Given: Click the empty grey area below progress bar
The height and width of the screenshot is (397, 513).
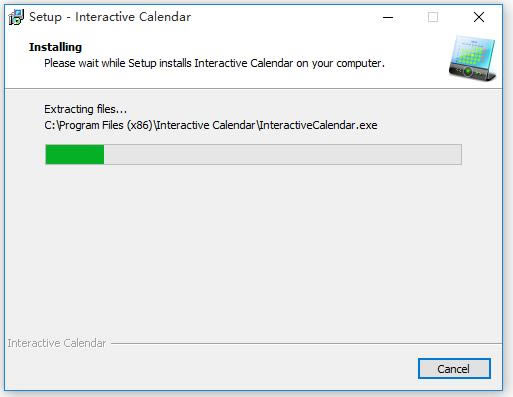Looking at the screenshot, I should [x=253, y=250].
